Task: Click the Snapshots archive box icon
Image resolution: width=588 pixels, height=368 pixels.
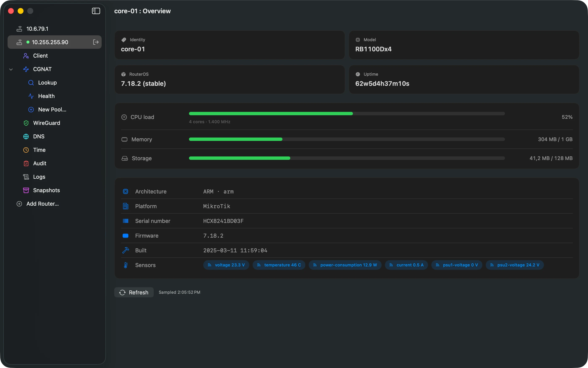Action: tap(26, 190)
